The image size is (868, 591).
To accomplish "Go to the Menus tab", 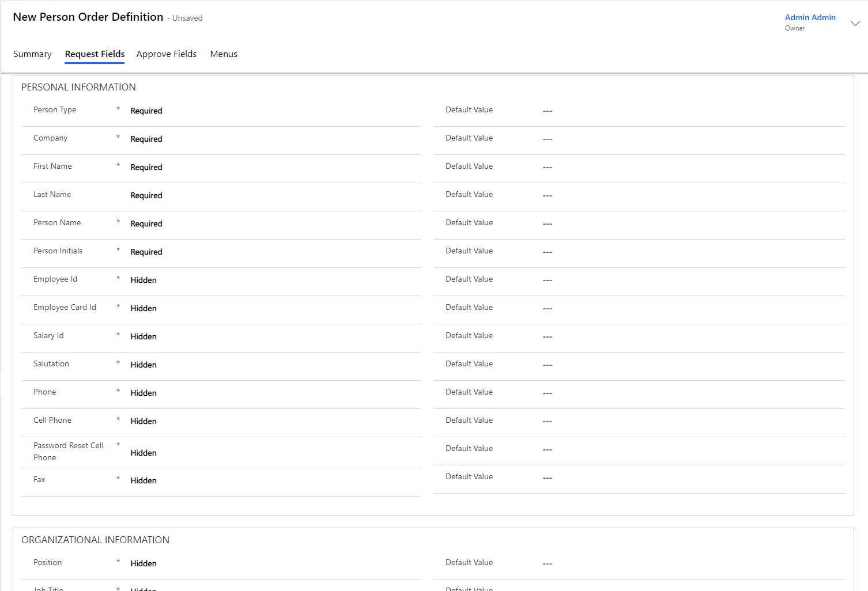I will click(224, 54).
